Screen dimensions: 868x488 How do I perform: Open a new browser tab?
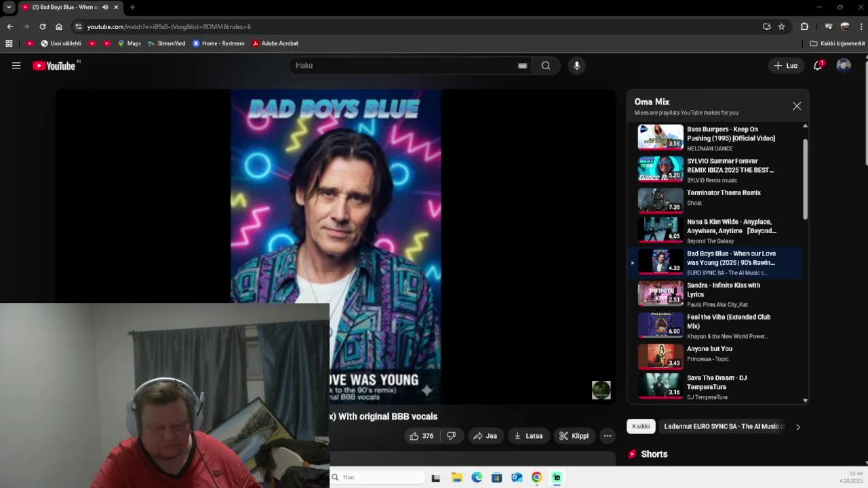(132, 7)
